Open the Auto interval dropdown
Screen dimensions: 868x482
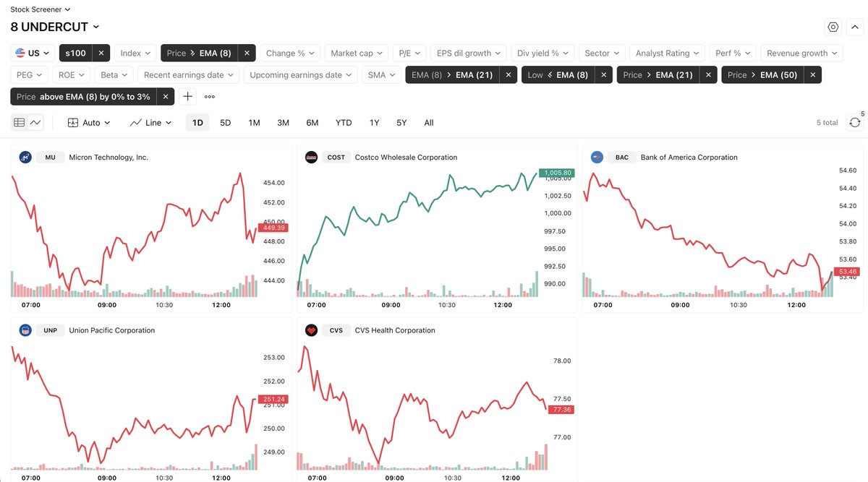88,122
